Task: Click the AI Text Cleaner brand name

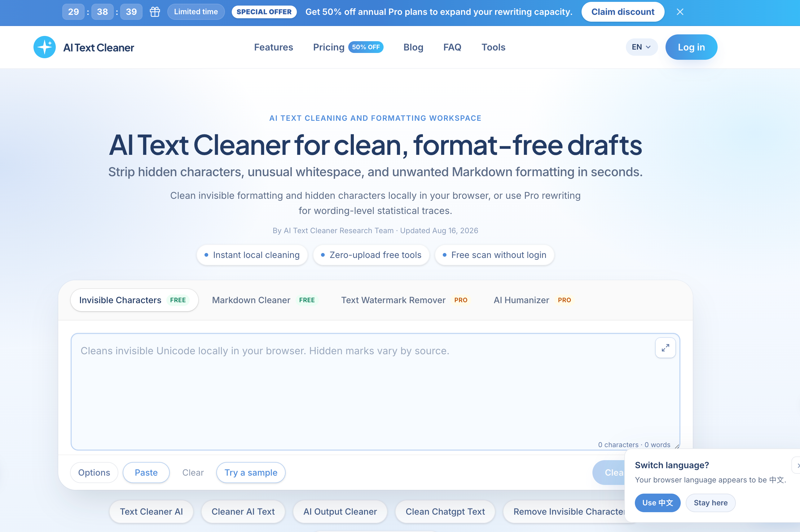Action: (99, 47)
